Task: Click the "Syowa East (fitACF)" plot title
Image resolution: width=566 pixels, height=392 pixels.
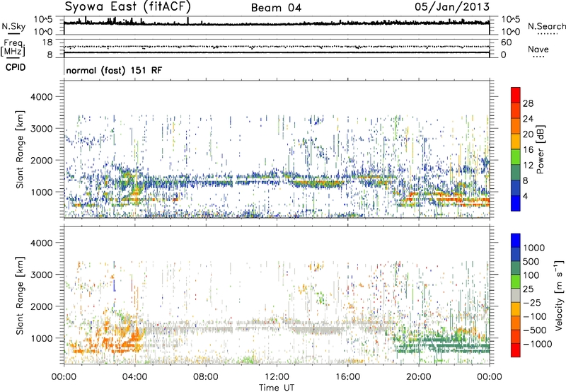Action: [x=128, y=6]
